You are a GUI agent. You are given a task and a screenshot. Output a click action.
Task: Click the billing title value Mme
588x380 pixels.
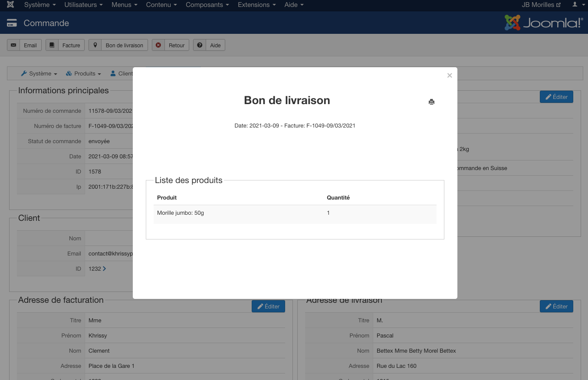[95, 321]
